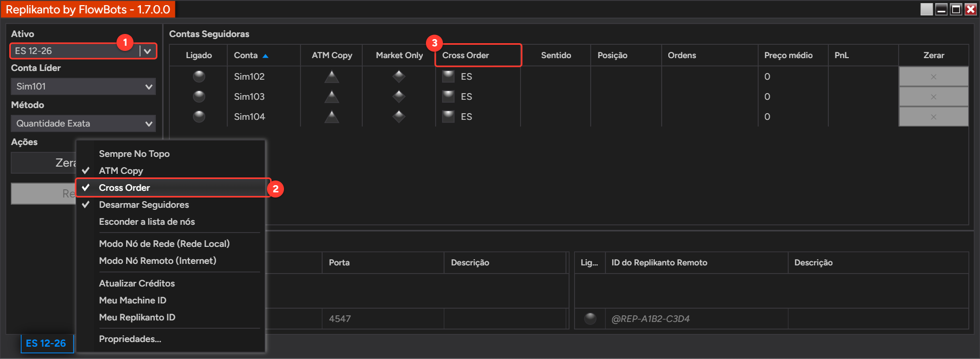Click the Ligado column header
This screenshot has width=980, height=359.
click(x=199, y=56)
